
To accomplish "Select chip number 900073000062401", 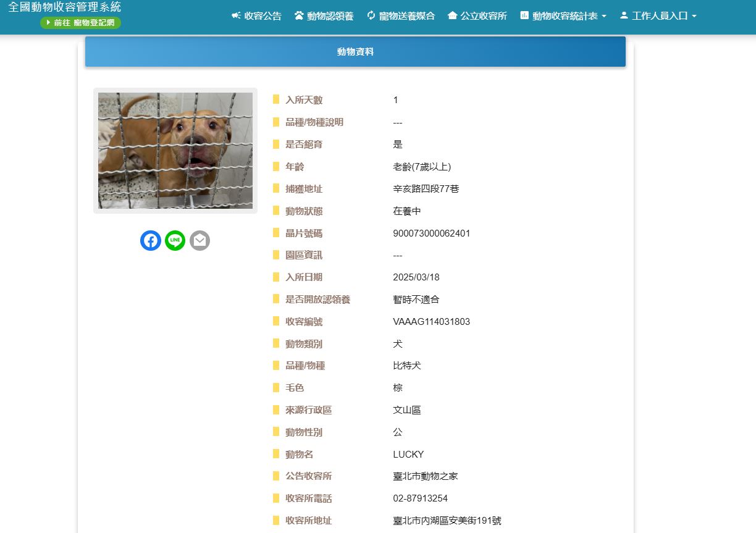I will [432, 233].
